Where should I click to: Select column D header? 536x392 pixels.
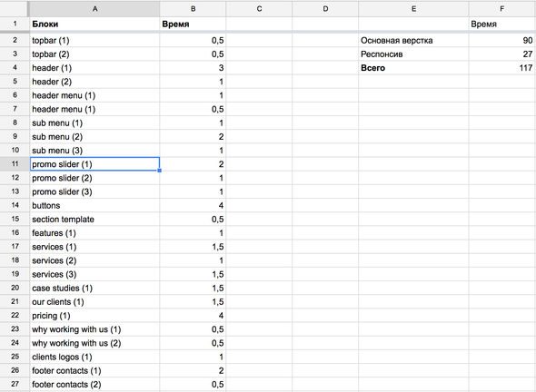click(x=325, y=9)
